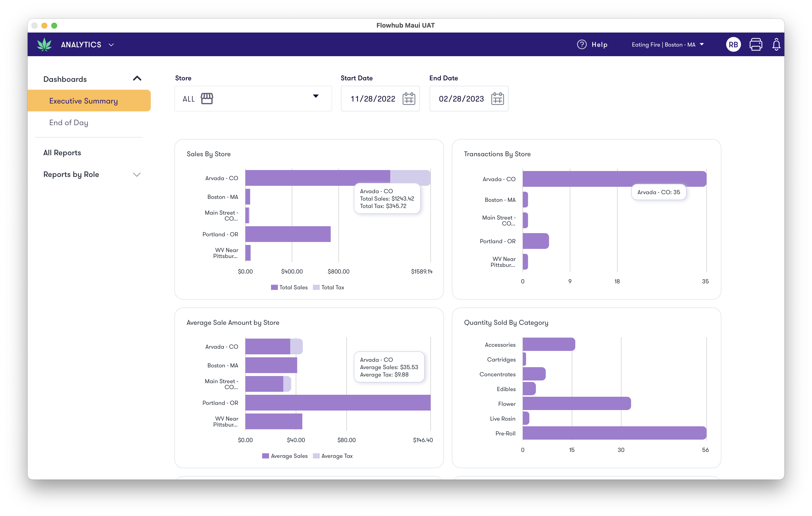The image size is (812, 516).
Task: Click the Reports by Role label
Action: pyautogui.click(x=71, y=174)
